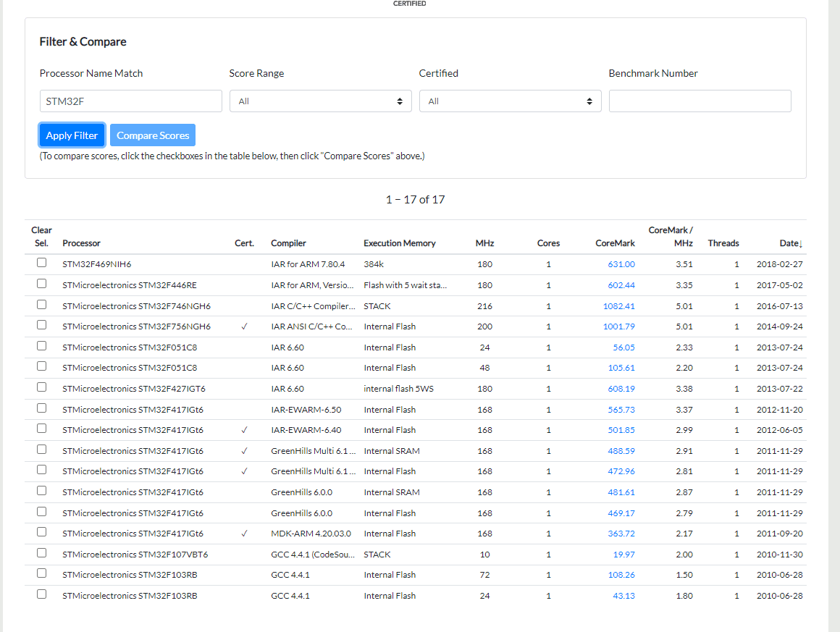The height and width of the screenshot is (632, 840).
Task: Focus the Benchmark Number input field
Action: tap(700, 101)
